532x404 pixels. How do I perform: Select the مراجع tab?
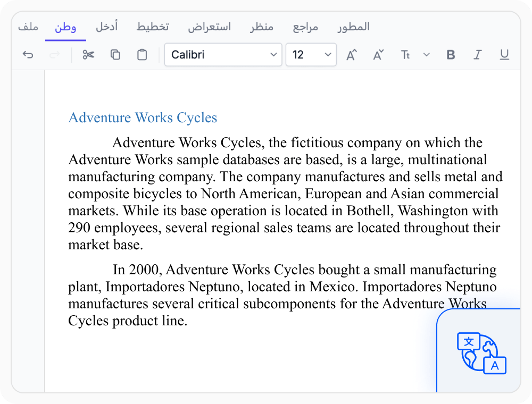(x=305, y=27)
